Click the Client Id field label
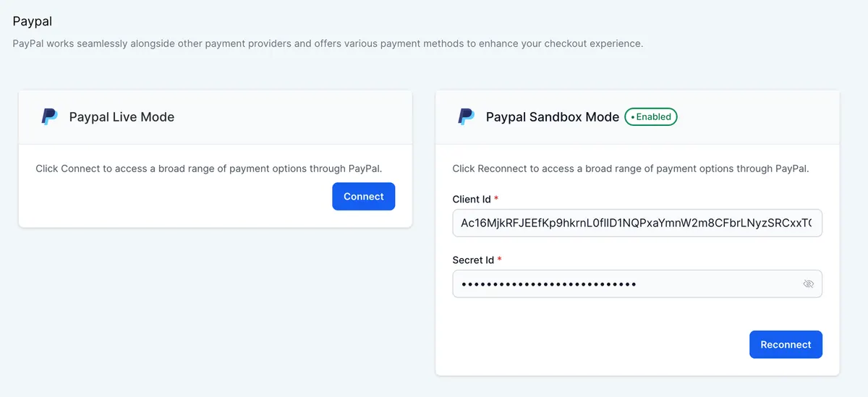Viewport: 868px width, 397px height. pos(472,199)
